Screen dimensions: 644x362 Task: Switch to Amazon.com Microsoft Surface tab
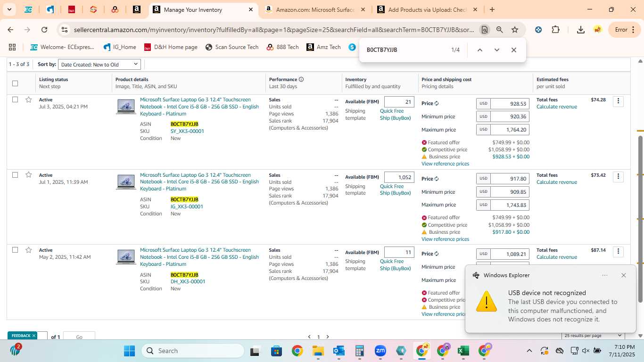click(315, 9)
